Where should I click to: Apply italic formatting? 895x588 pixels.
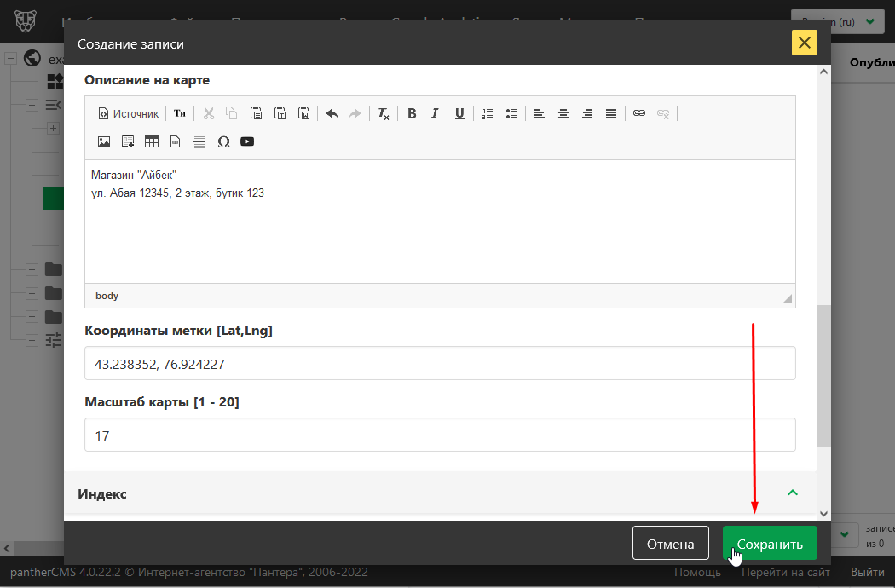(x=435, y=113)
